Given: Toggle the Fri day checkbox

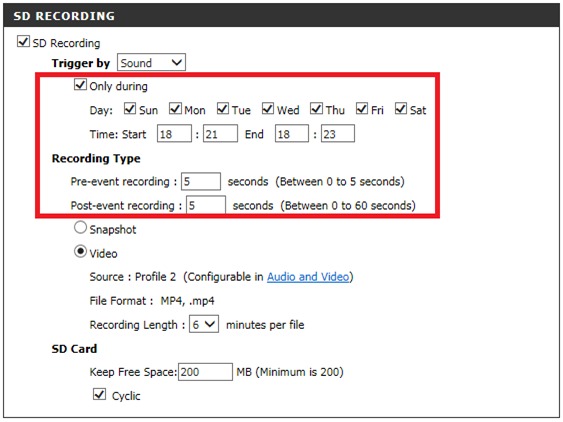Looking at the screenshot, I should point(362,108).
